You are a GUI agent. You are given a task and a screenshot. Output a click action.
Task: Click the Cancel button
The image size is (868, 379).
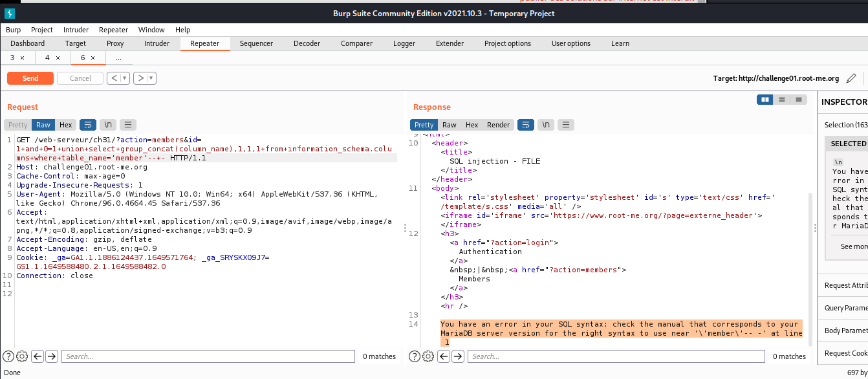click(x=80, y=78)
